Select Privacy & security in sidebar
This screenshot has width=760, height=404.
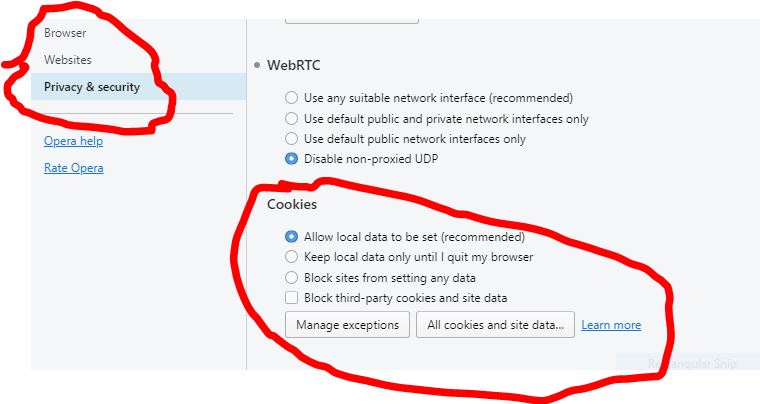tap(92, 87)
